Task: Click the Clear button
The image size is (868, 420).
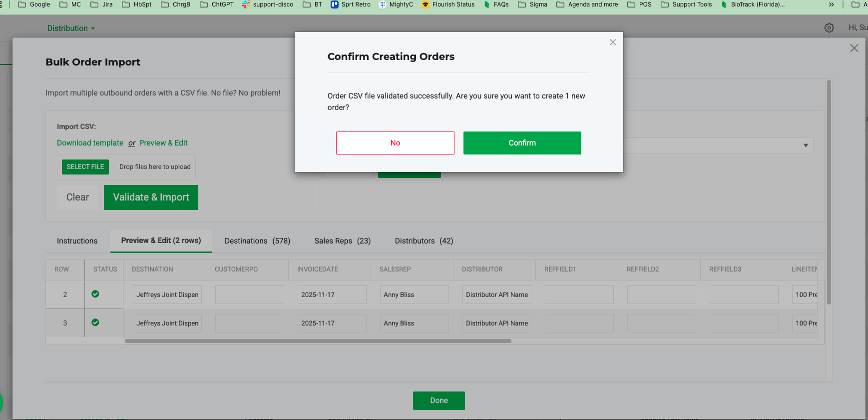Action: [77, 197]
